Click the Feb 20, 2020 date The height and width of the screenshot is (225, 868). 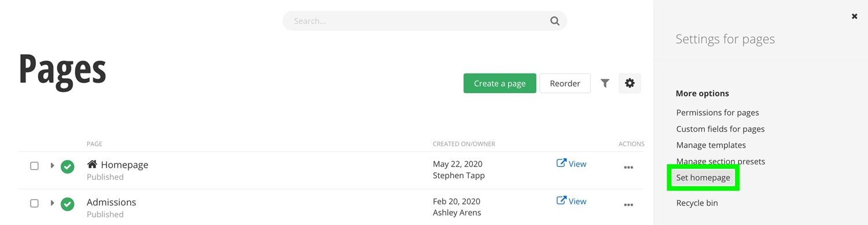click(x=457, y=202)
